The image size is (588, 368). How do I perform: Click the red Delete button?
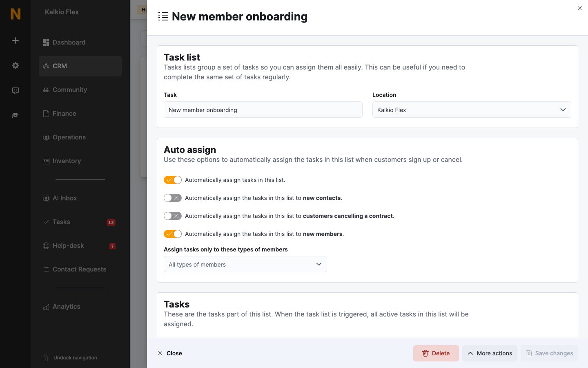(436, 353)
